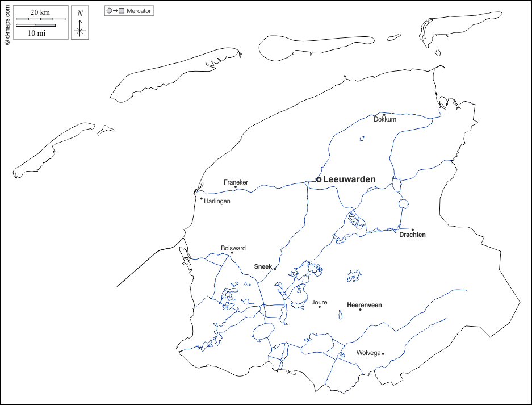Image resolution: width=532 pixels, height=405 pixels.
Task: Click the Dokkum town dot
Action: tap(384, 115)
